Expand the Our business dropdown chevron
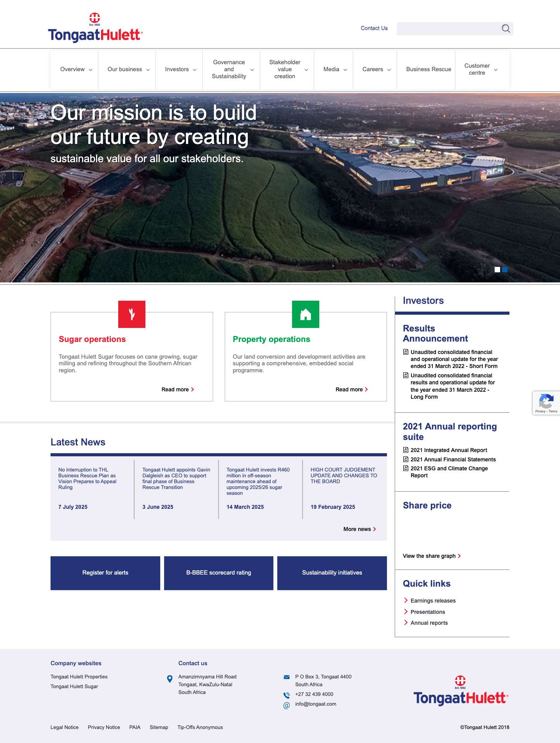The width and height of the screenshot is (560, 743). (x=148, y=70)
